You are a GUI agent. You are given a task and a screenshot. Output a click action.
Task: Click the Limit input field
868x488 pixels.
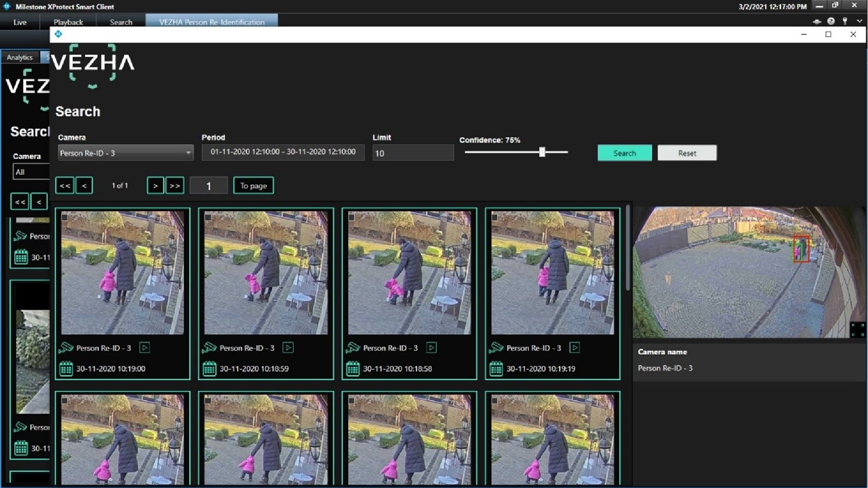(x=413, y=153)
